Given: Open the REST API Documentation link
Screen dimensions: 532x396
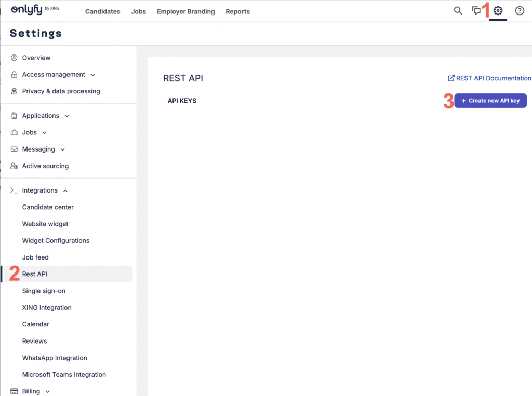Looking at the screenshot, I should click(489, 78).
